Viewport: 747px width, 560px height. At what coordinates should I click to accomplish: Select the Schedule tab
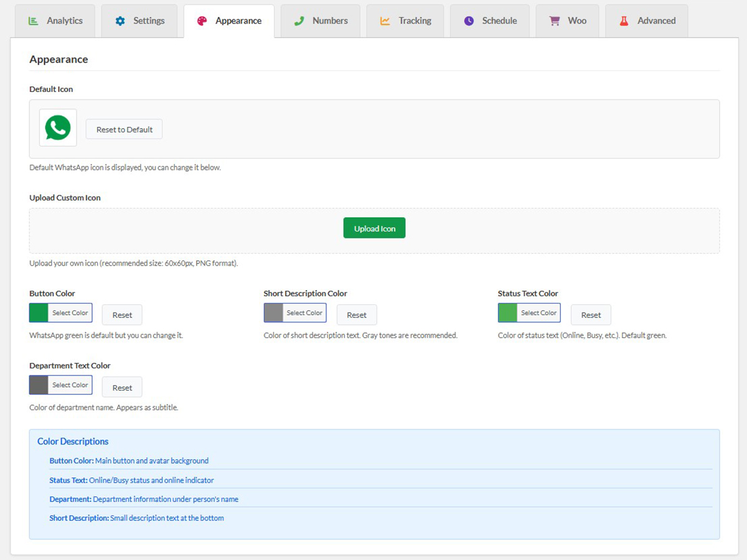tap(490, 21)
